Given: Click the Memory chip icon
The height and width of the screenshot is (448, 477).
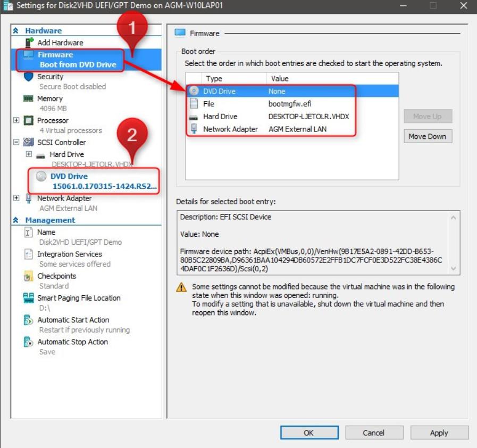Looking at the screenshot, I should tap(28, 98).
